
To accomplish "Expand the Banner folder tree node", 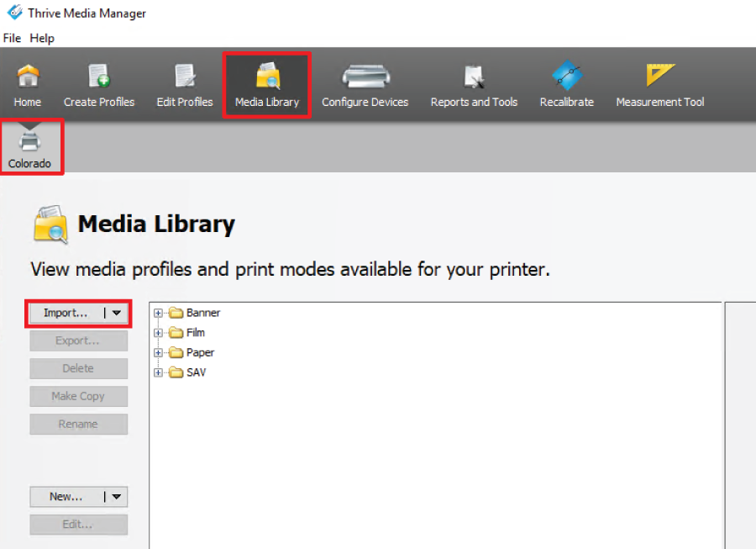I will point(158,313).
